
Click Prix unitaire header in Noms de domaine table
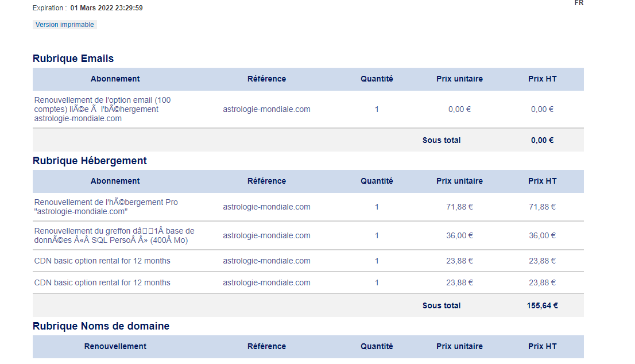coord(459,347)
